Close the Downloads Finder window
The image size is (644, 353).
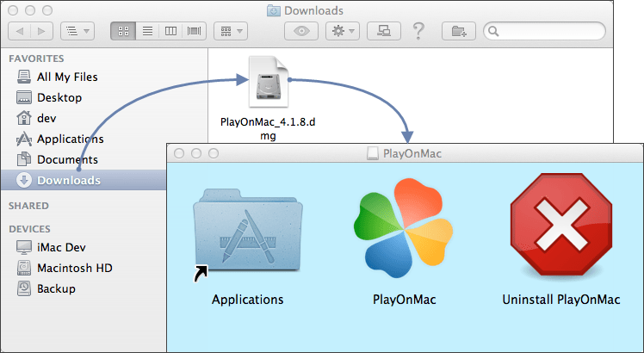click(13, 10)
